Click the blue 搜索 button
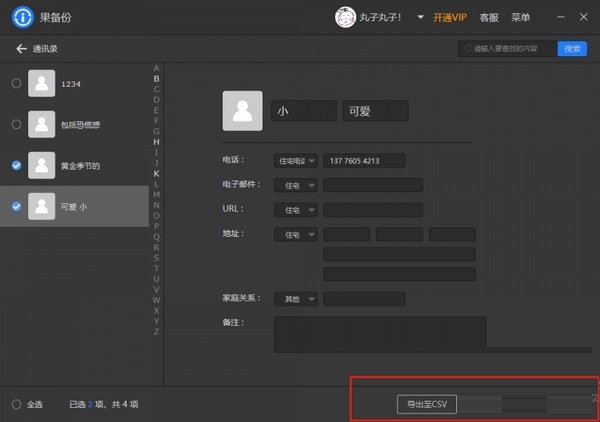The image size is (600, 422). pyautogui.click(x=572, y=49)
